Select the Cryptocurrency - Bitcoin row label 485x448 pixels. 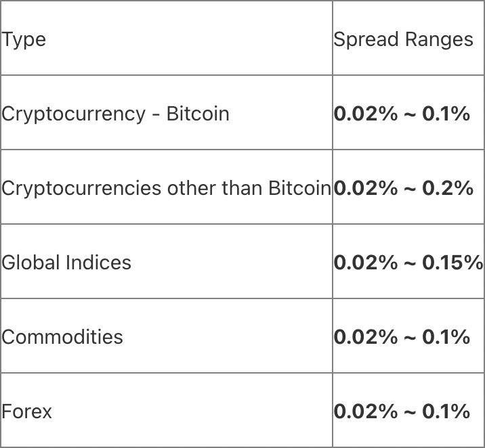point(115,113)
